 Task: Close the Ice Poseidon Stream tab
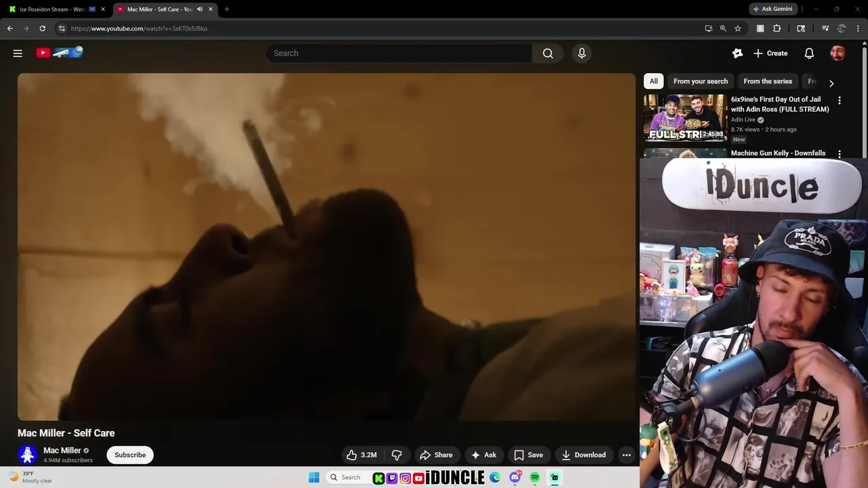click(x=103, y=9)
